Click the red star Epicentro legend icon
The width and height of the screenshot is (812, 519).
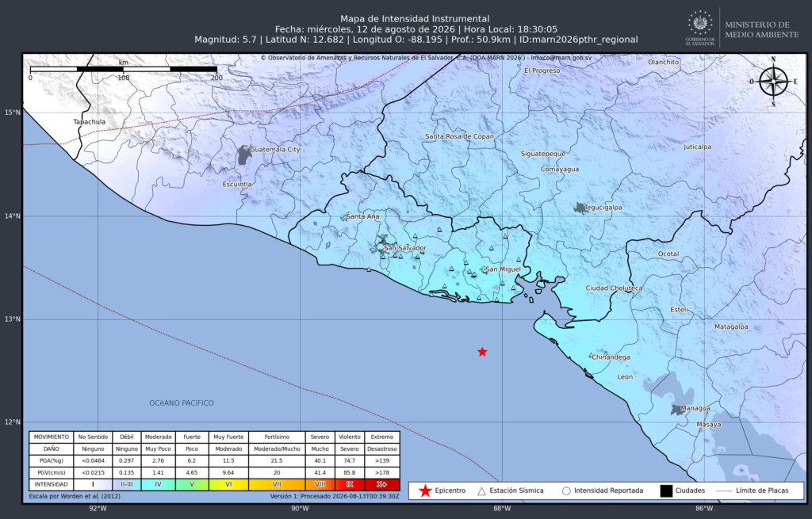click(425, 491)
